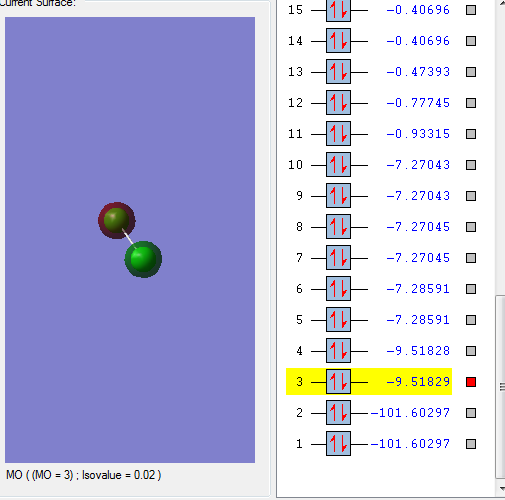Toggle surface checkbox for orbital 9
The height and width of the screenshot is (500, 505).
coord(471,196)
